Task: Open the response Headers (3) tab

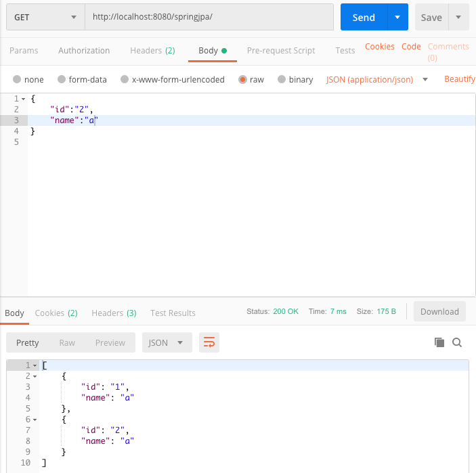Action: tap(114, 313)
